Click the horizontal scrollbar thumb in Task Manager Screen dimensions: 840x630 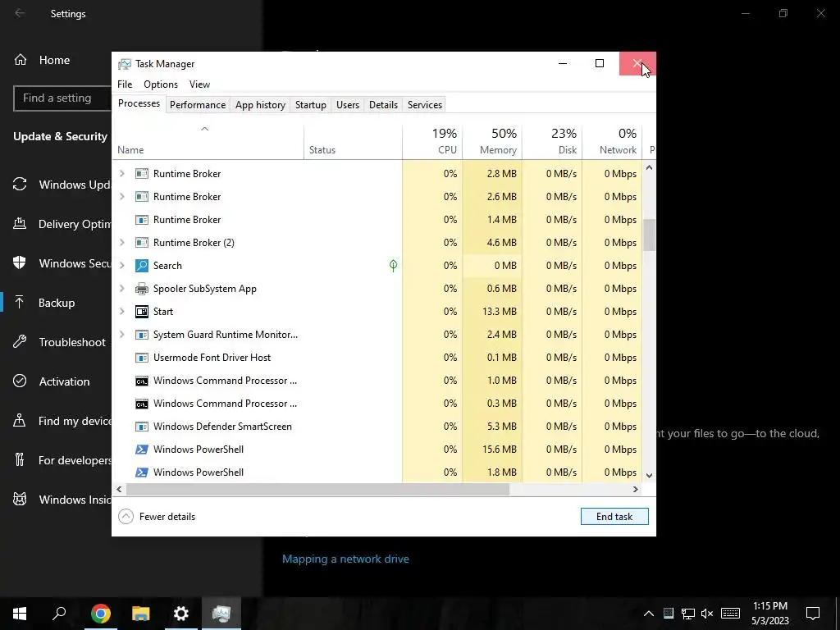pos(317,490)
